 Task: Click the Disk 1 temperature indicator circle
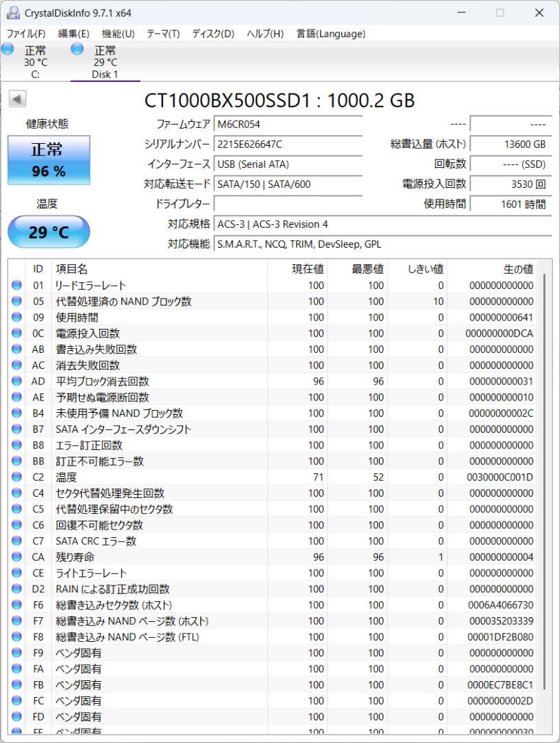[76, 49]
